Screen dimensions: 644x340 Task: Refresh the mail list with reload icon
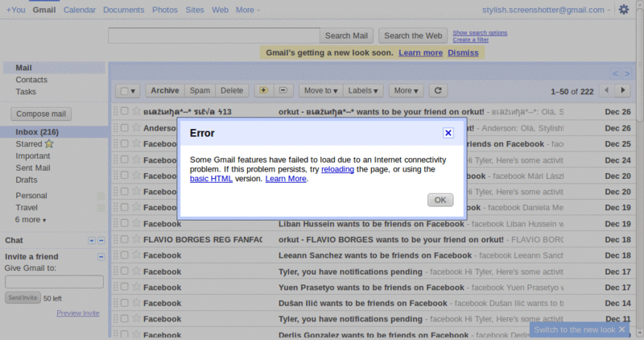tap(438, 90)
